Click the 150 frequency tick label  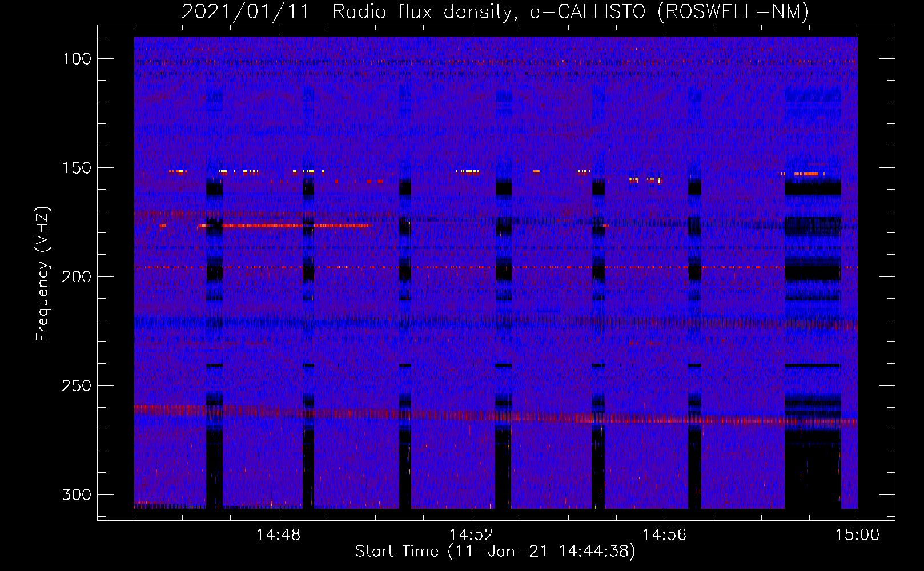77,168
